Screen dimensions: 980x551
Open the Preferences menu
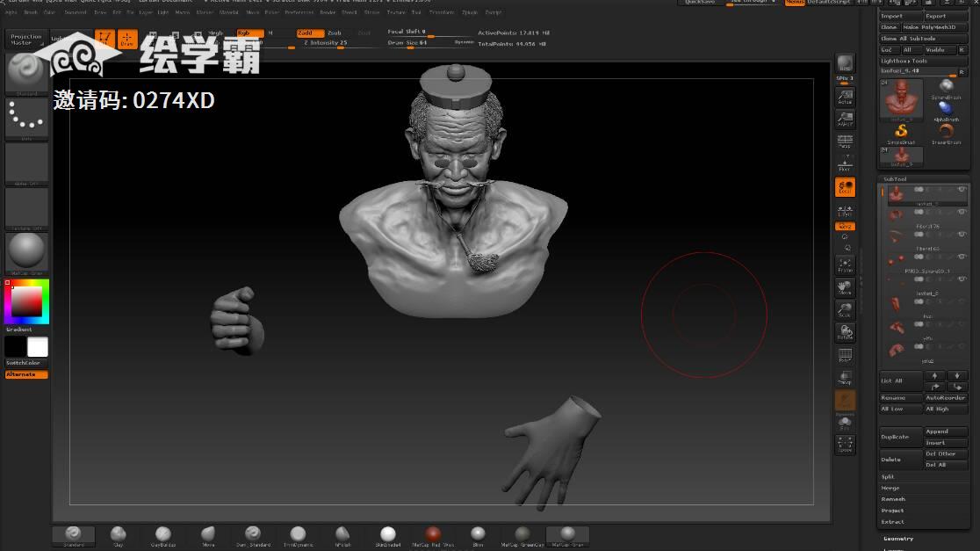(299, 12)
